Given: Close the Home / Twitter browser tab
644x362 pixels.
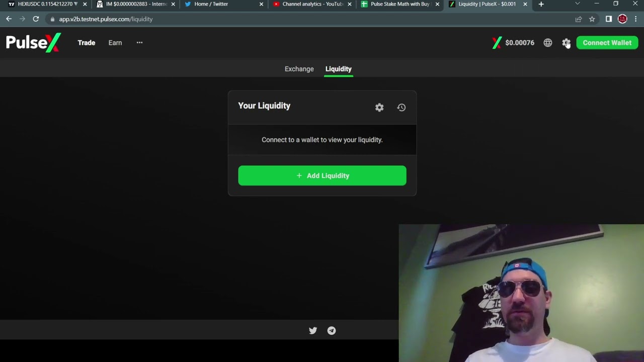Looking at the screenshot, I should [x=261, y=4].
